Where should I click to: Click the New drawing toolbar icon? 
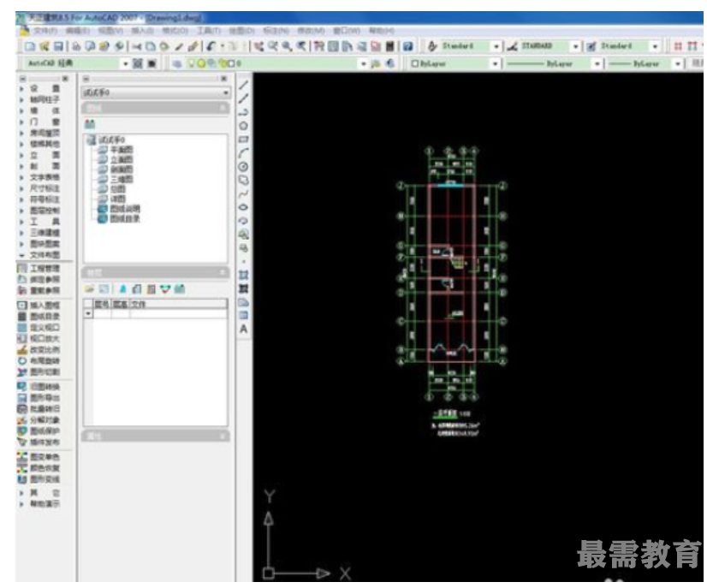[30, 46]
